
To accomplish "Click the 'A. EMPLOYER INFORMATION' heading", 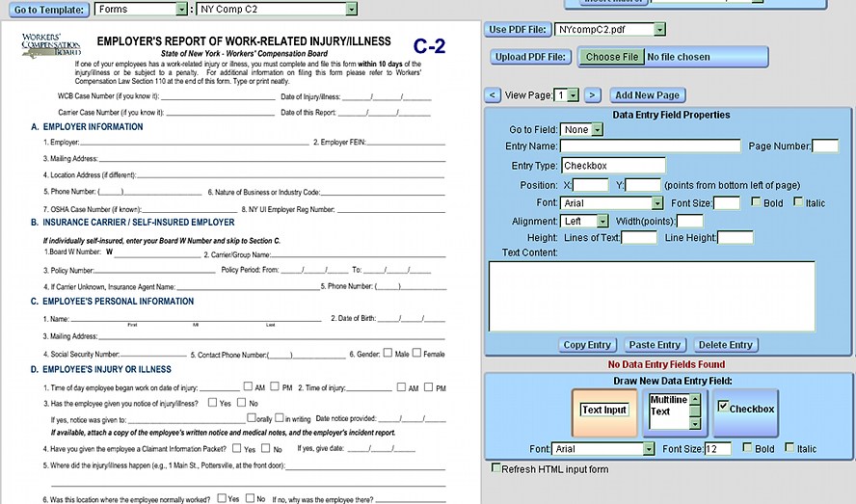I will point(88,126).
